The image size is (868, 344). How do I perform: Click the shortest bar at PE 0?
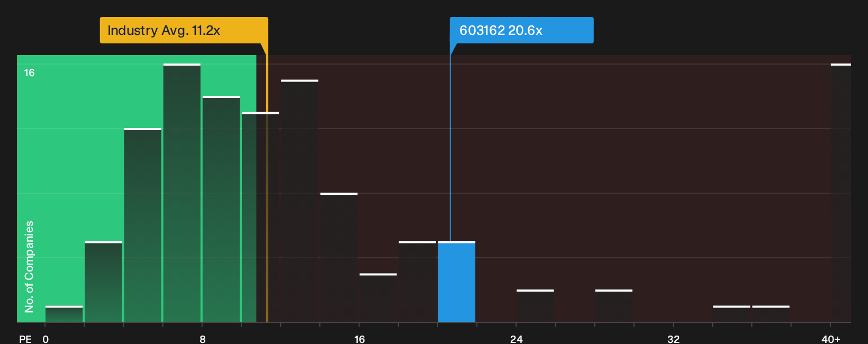(x=64, y=314)
